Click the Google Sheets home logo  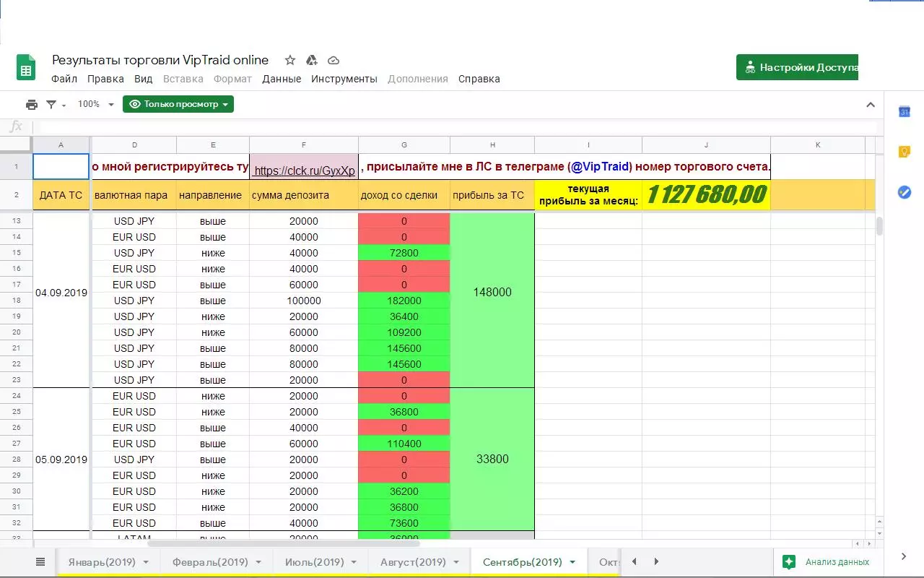[x=26, y=68]
